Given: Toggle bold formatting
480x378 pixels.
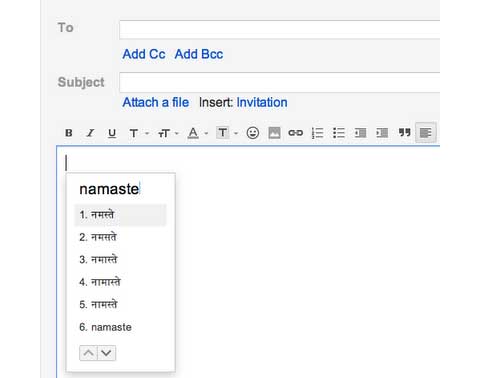Looking at the screenshot, I should [x=69, y=133].
